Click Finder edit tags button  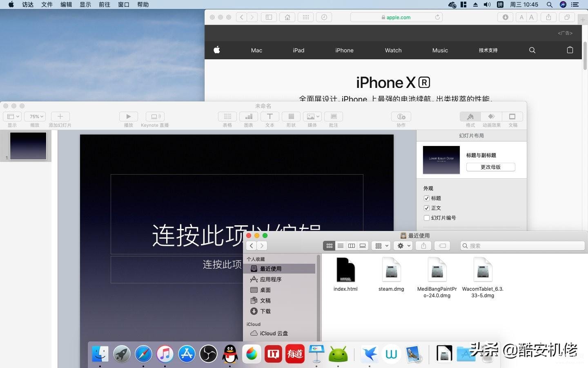[442, 246]
